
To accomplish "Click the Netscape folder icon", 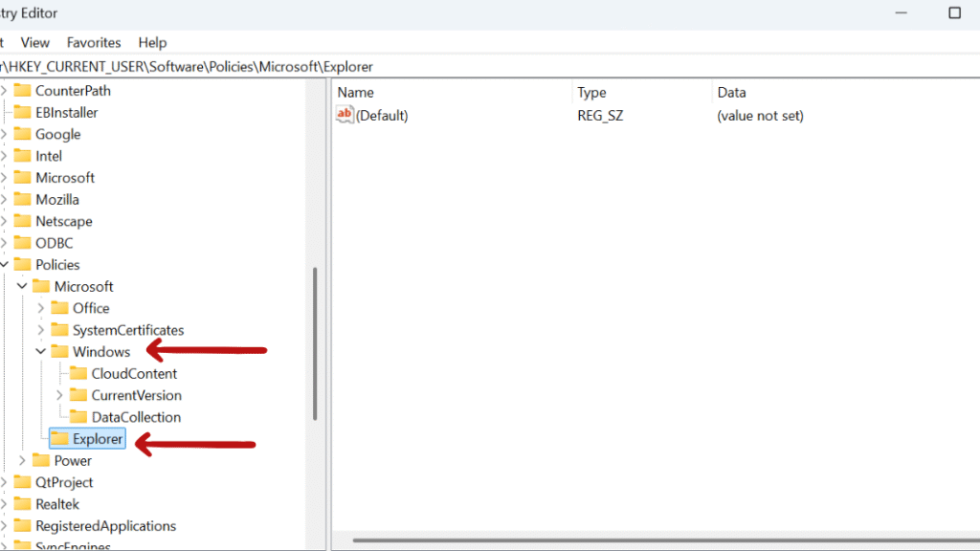I will click(x=23, y=221).
